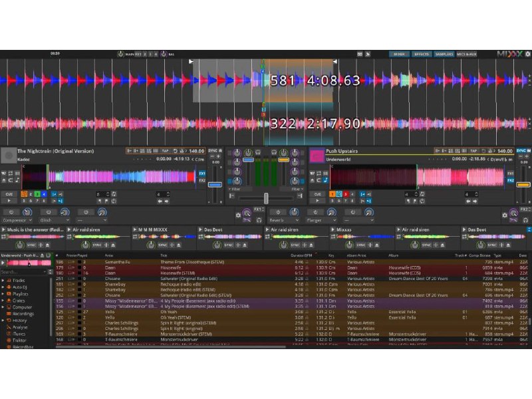Jump backward using deck 1 beatjump left arrow
532x399 pixels.
[x=160, y=201]
